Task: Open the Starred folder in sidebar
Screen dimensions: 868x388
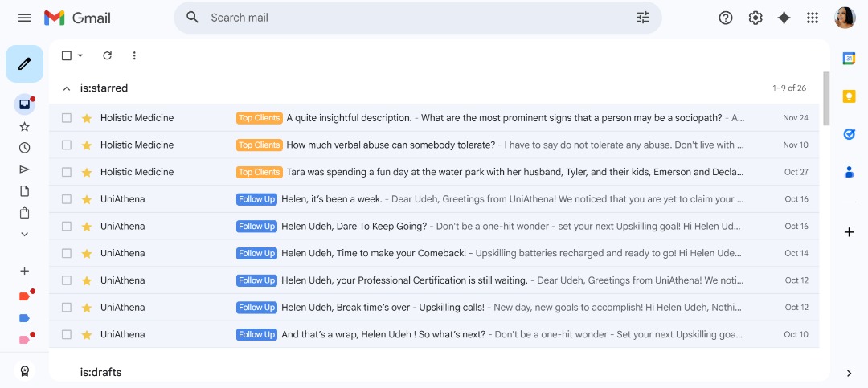Action: pos(24,127)
